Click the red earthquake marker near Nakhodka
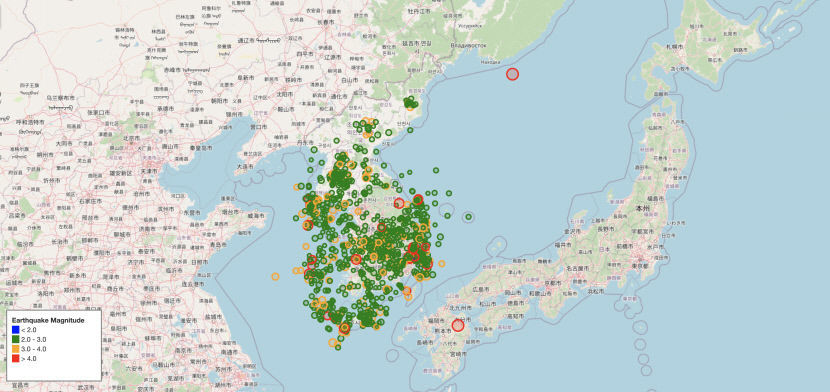The width and height of the screenshot is (830, 392). (x=512, y=74)
